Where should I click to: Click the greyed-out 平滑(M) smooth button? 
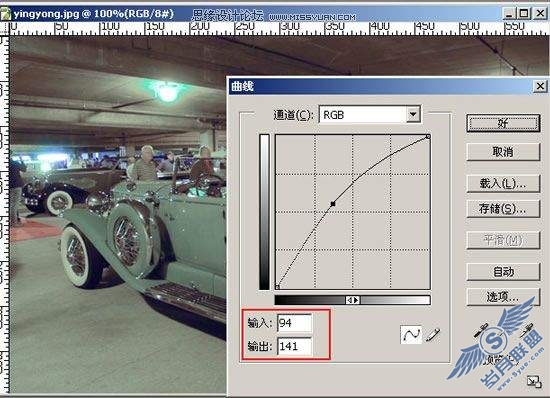pyautogui.click(x=503, y=240)
